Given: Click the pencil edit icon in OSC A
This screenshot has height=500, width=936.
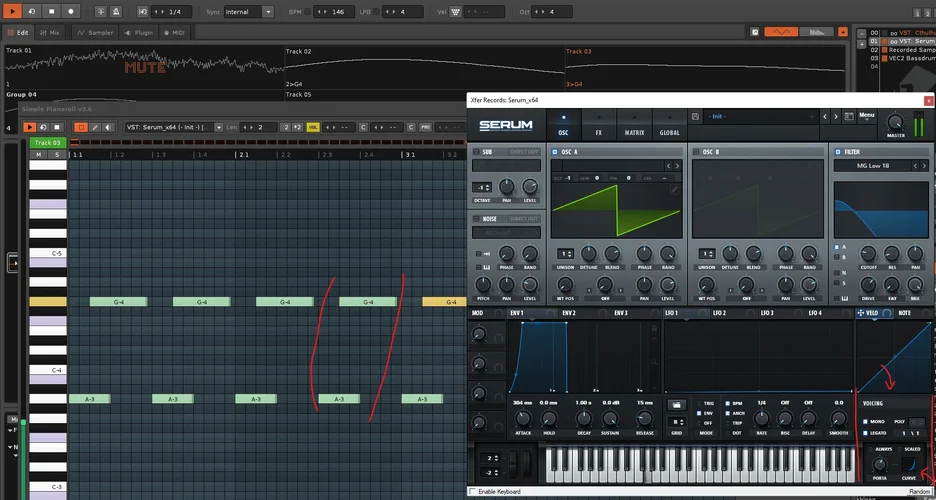Looking at the screenshot, I should (674, 188).
